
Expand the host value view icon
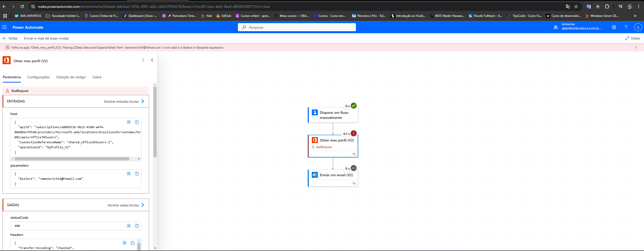click(x=129, y=122)
